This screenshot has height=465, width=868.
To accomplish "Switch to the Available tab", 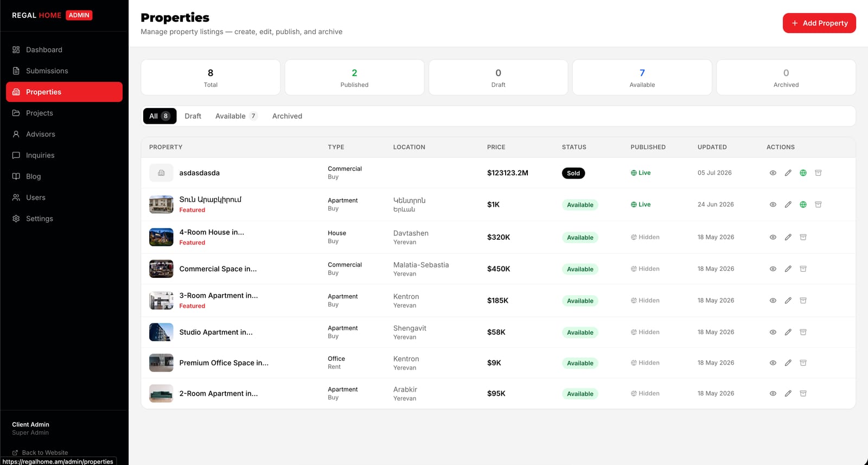I will 236,116.
